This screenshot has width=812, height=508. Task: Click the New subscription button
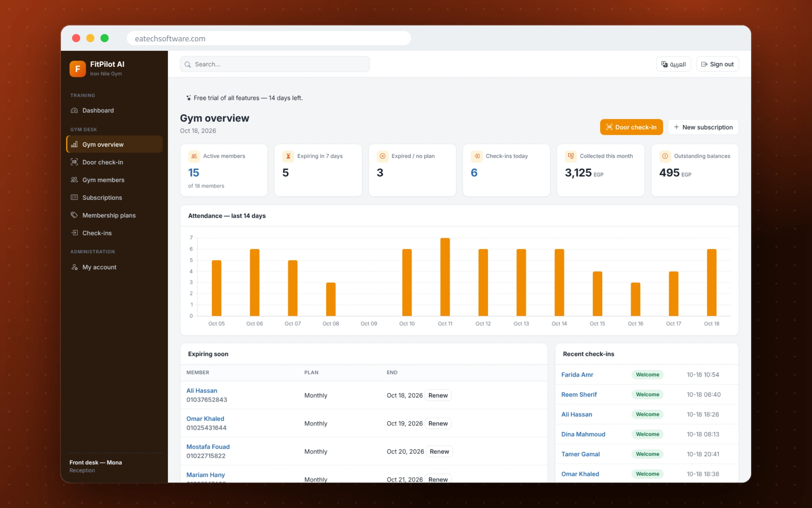click(703, 127)
